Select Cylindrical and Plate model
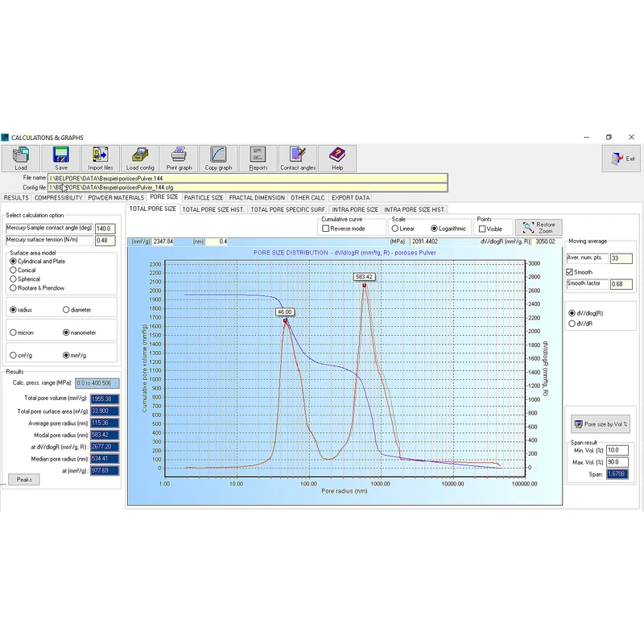 tap(13, 261)
